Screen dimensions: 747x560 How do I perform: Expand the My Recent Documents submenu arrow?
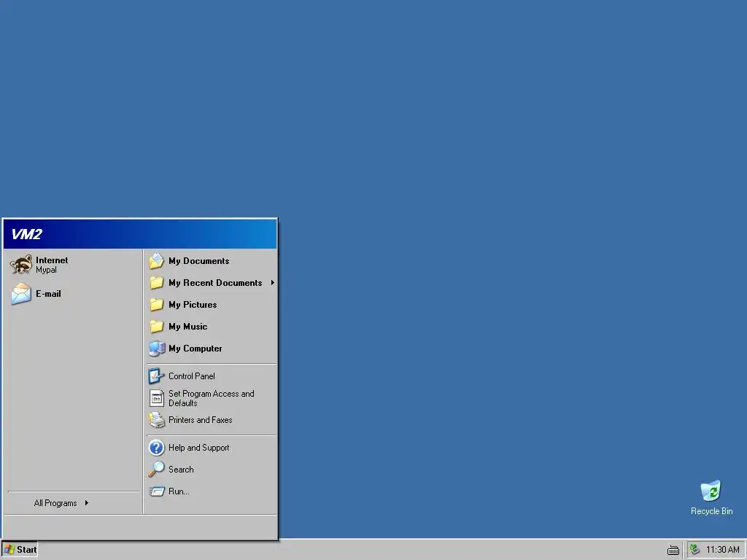click(x=273, y=283)
